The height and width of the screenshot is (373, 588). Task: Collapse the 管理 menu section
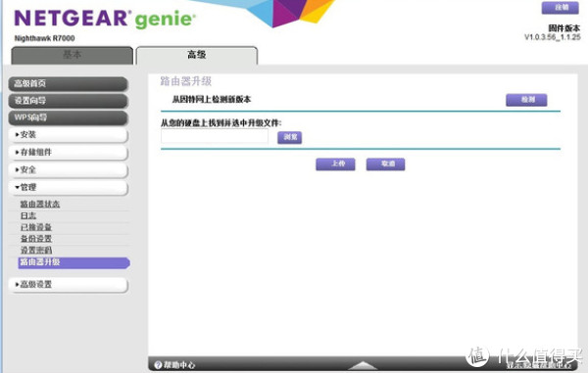pos(69,188)
